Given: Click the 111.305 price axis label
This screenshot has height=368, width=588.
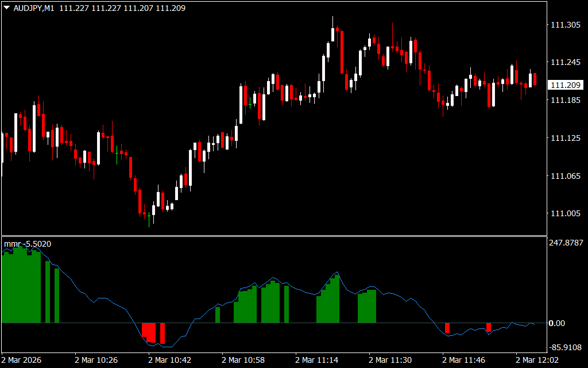Looking at the screenshot, I should (x=565, y=25).
